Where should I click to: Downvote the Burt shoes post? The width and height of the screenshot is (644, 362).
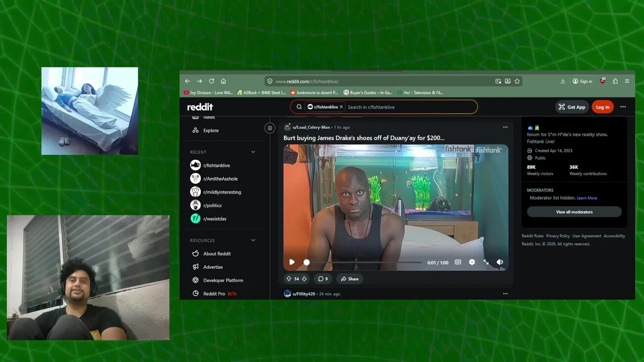304,279
